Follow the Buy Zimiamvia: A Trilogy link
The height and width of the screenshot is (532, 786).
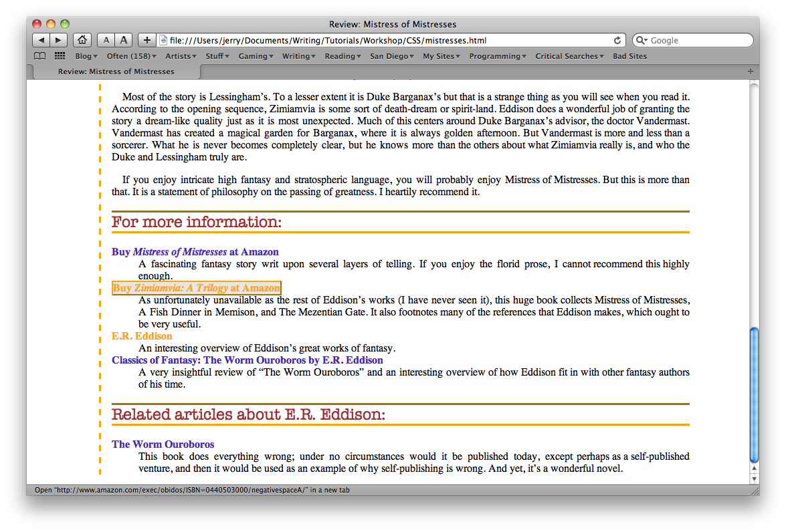click(196, 288)
